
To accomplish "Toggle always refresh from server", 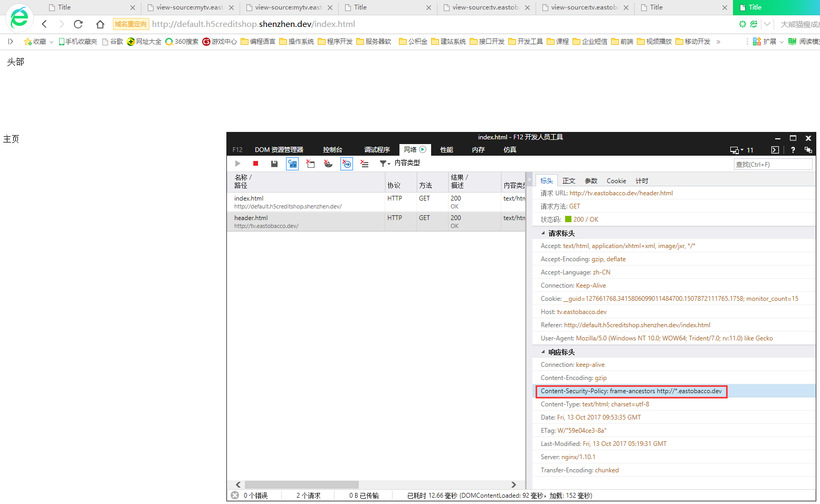I will tap(292, 164).
